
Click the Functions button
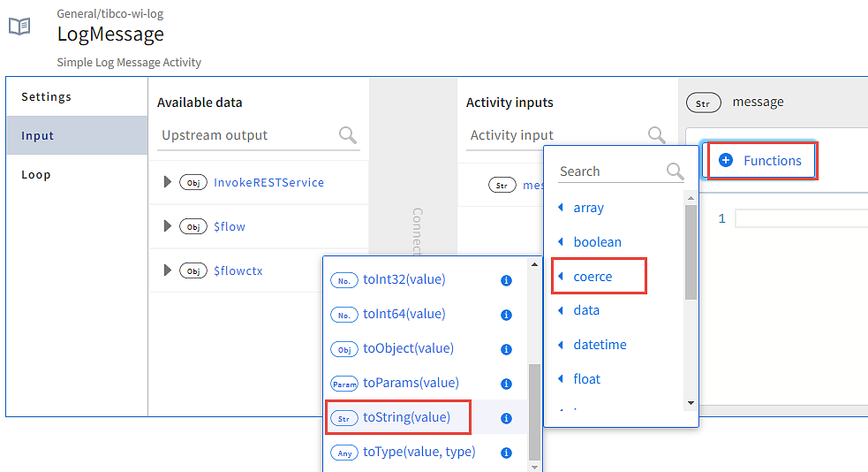[x=760, y=161]
